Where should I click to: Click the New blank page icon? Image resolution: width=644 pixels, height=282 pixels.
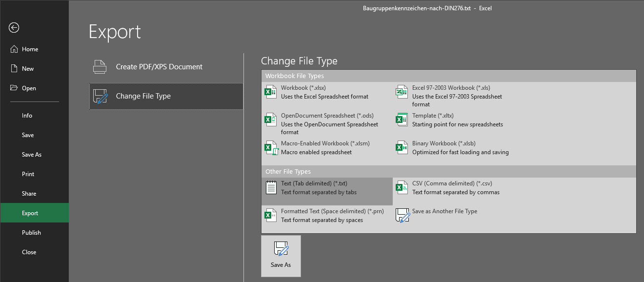click(x=14, y=69)
